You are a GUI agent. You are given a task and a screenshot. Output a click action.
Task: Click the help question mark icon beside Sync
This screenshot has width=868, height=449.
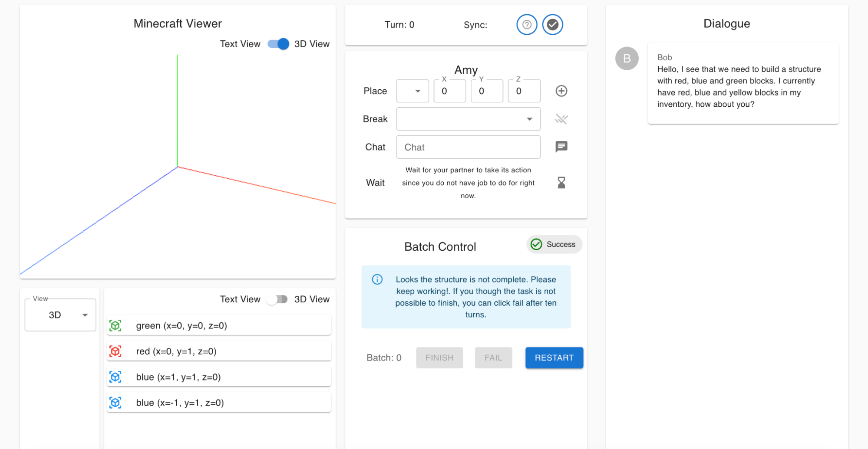(x=527, y=25)
